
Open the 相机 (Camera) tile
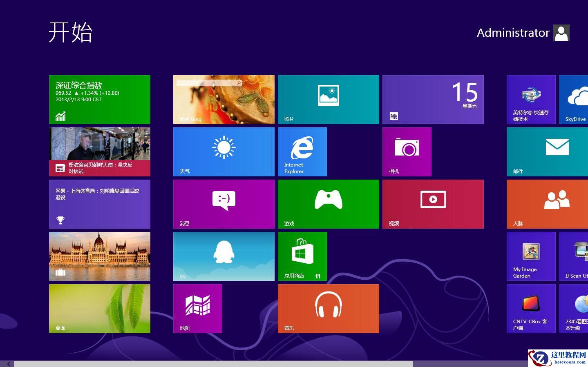click(x=407, y=151)
